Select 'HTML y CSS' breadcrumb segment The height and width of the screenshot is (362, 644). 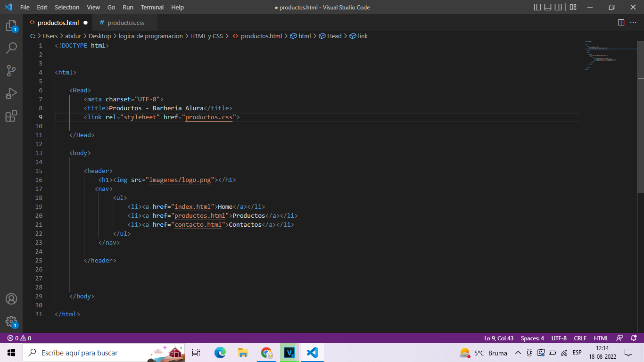pos(206,36)
